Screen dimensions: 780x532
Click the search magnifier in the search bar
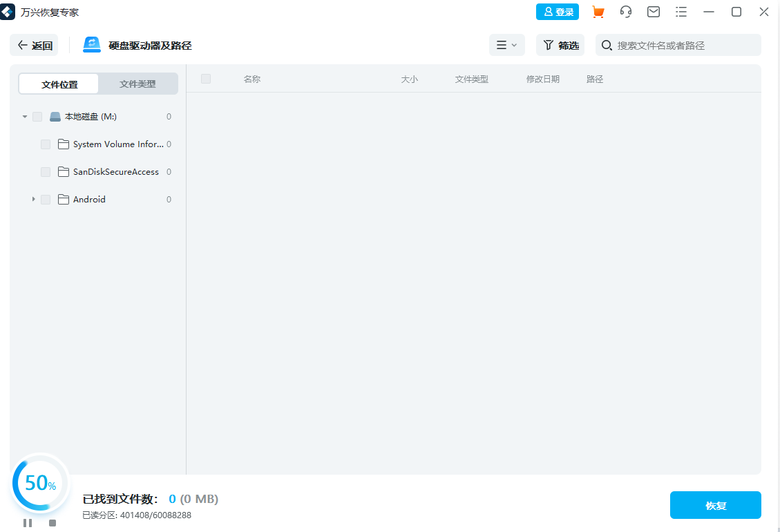click(x=607, y=45)
